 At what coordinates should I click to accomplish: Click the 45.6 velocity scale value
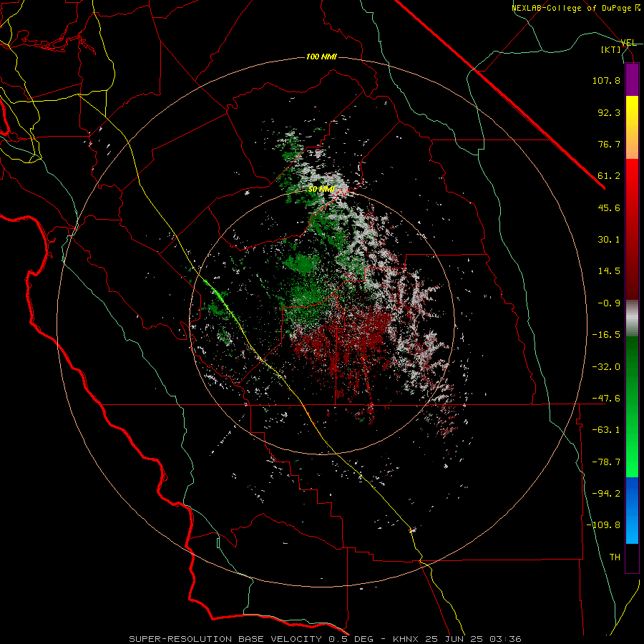coord(609,208)
